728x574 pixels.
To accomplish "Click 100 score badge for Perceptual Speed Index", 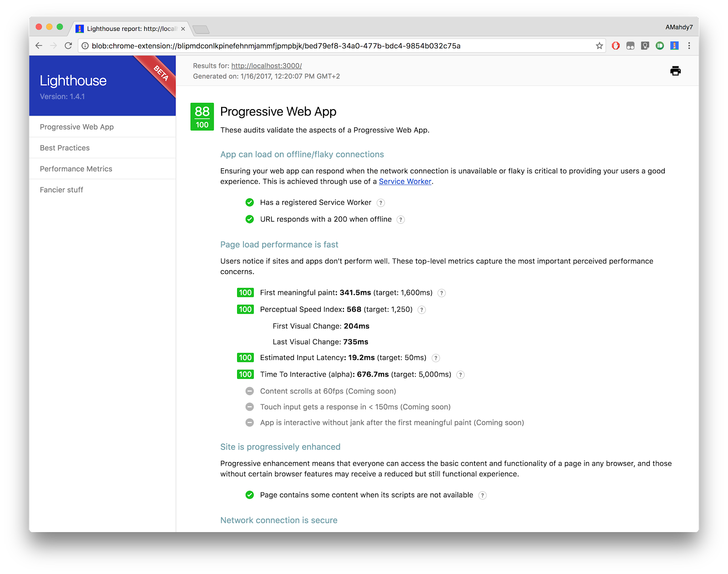I will point(245,309).
